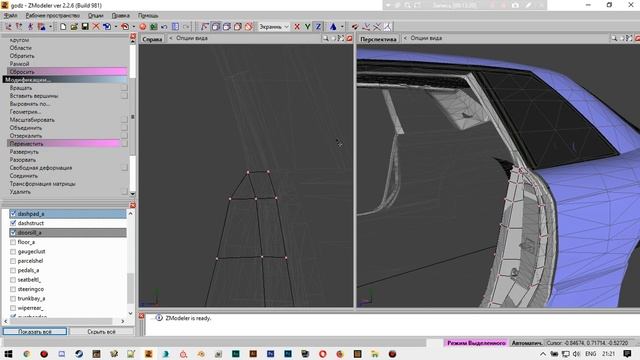Click the New file icon in toolbar
Image resolution: width=640 pixels, height=360 pixels.
63,27
